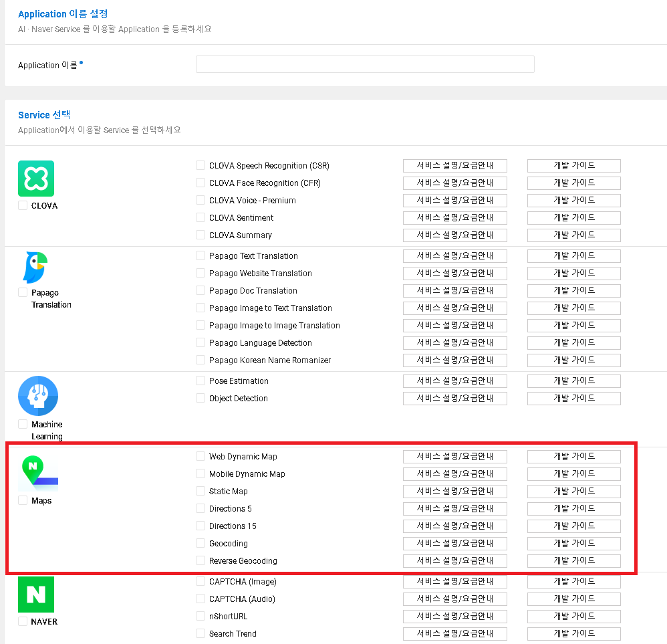Image resolution: width=667 pixels, height=644 pixels.
Task: Click the Papago parrot icon
Action: coord(35,267)
